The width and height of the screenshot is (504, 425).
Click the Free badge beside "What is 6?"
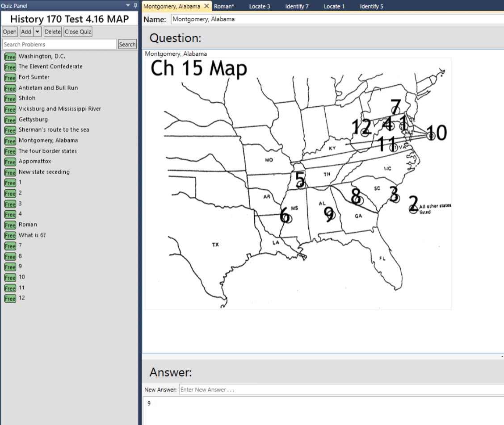[x=9, y=235]
